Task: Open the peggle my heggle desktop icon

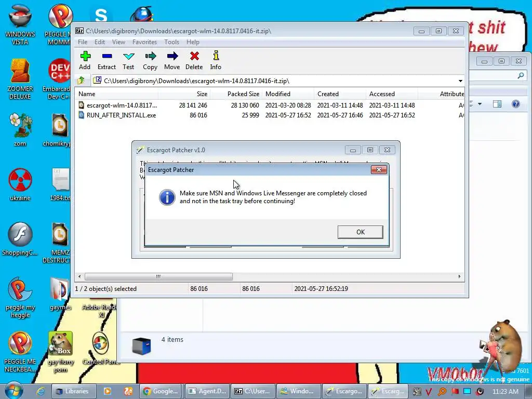Action: [x=20, y=298]
